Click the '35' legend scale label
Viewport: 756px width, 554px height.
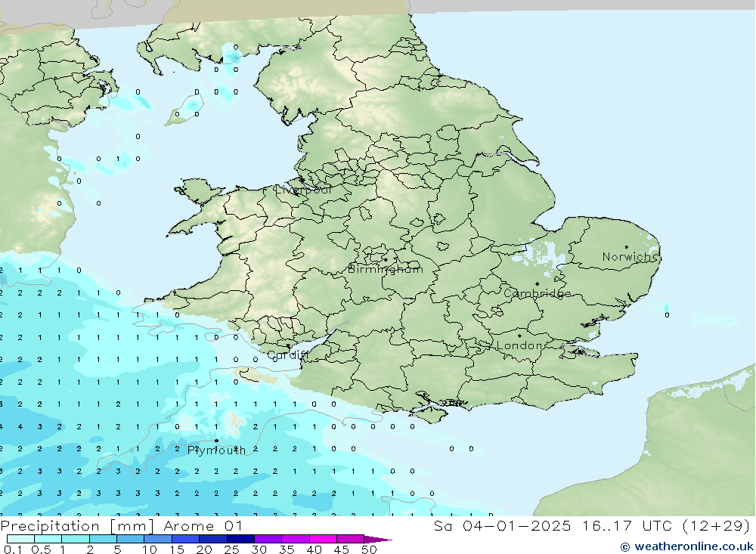pos(287,549)
